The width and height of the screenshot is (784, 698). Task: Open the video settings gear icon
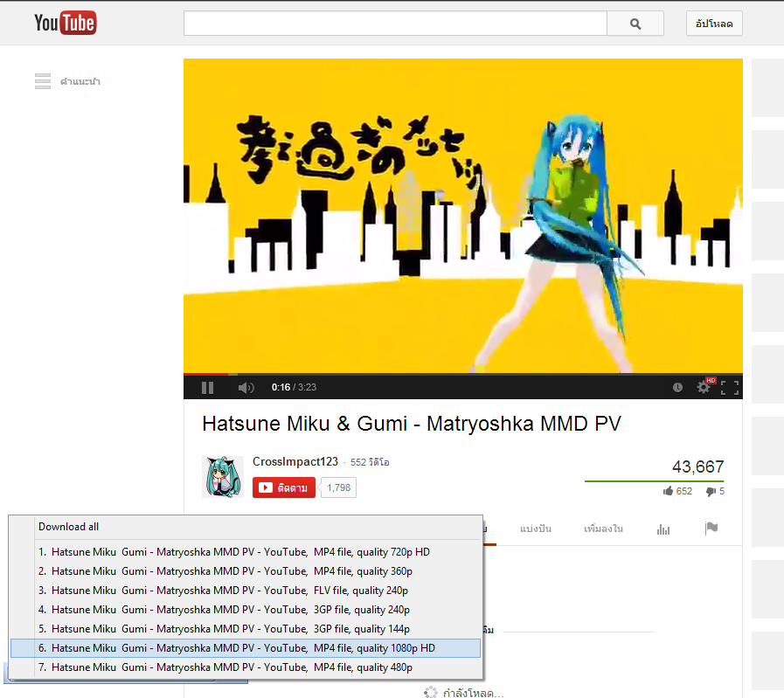tap(704, 387)
